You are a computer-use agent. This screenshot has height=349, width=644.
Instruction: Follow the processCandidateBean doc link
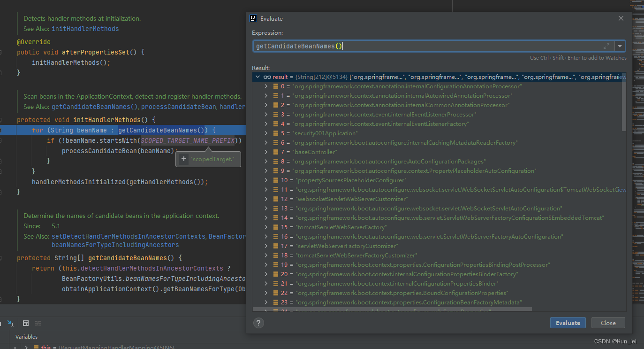178,107
